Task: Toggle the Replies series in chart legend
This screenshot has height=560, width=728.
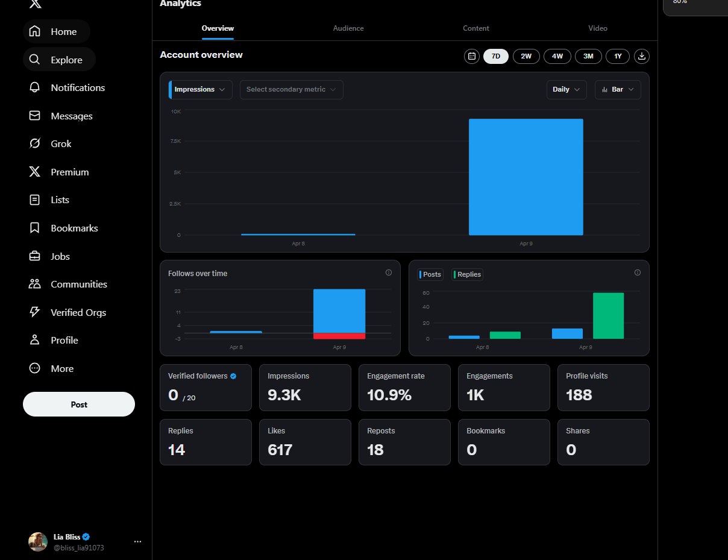Action: [x=468, y=274]
